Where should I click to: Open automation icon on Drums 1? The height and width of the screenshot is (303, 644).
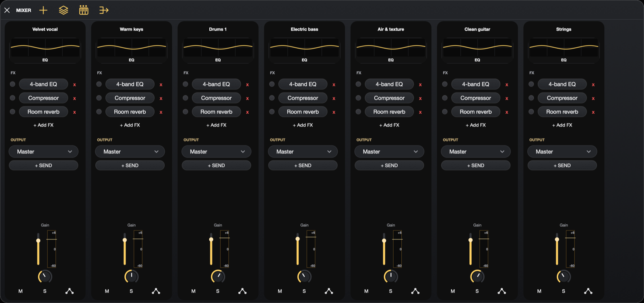pyautogui.click(x=242, y=291)
